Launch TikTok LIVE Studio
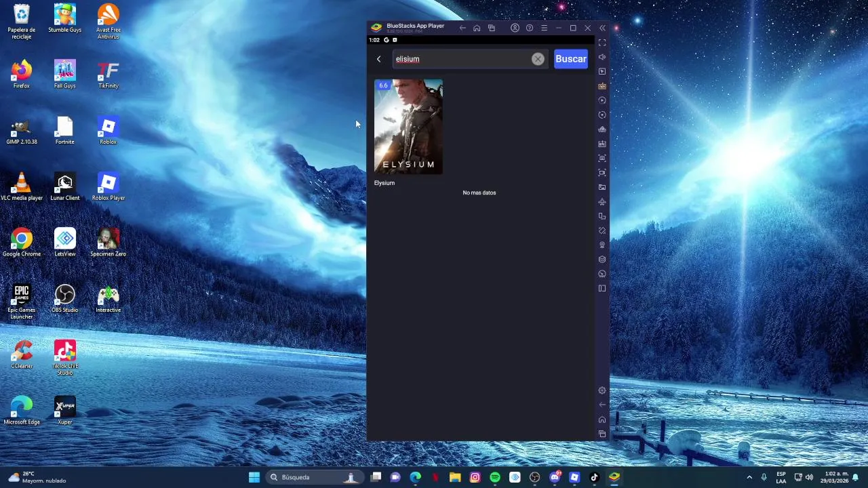Screen dimensions: 868x488 tap(65, 358)
